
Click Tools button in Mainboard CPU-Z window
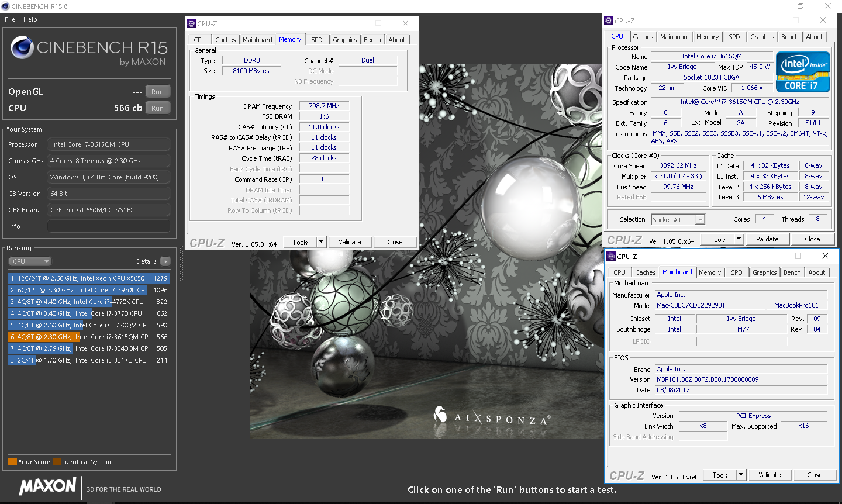point(720,475)
